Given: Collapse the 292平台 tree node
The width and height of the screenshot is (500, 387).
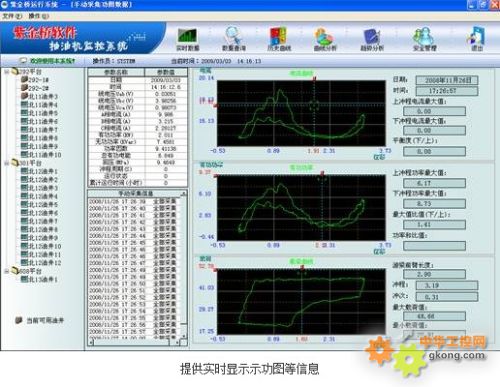Looking at the screenshot, I should point(6,72).
